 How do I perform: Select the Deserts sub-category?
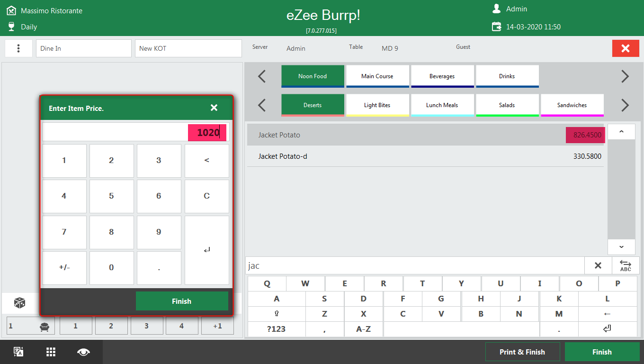pyautogui.click(x=313, y=105)
